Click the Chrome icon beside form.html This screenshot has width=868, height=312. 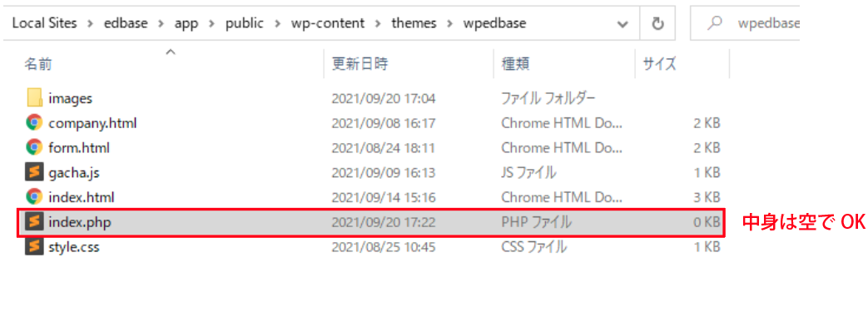tap(34, 148)
